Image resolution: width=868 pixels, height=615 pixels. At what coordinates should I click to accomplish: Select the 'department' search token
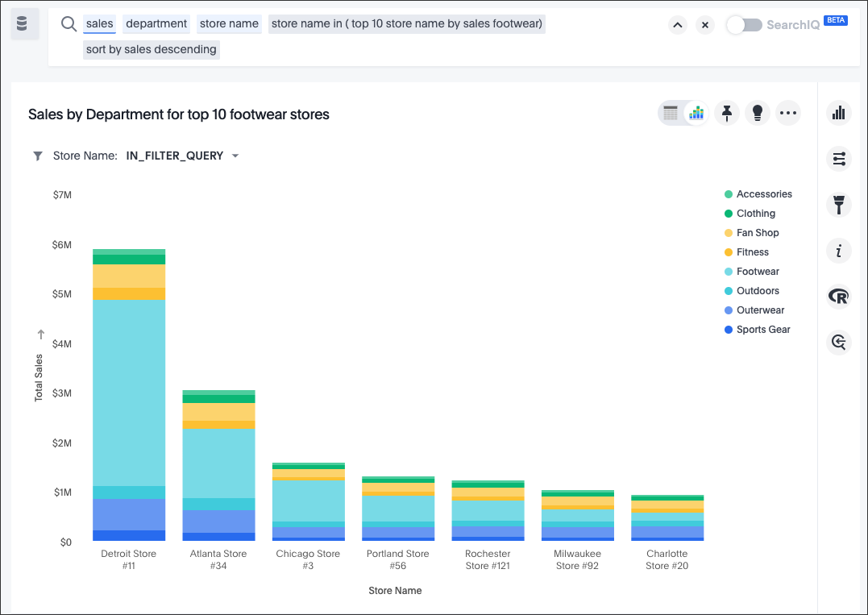tap(156, 24)
